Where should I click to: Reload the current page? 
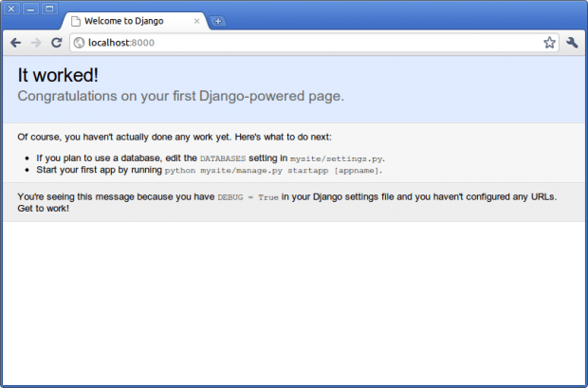click(56, 43)
